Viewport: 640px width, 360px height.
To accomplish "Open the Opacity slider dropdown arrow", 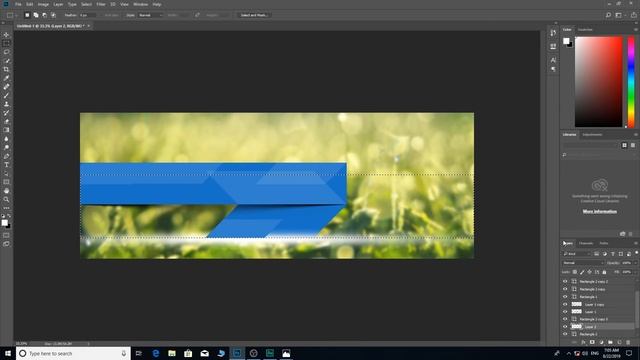I will pyautogui.click(x=635, y=263).
